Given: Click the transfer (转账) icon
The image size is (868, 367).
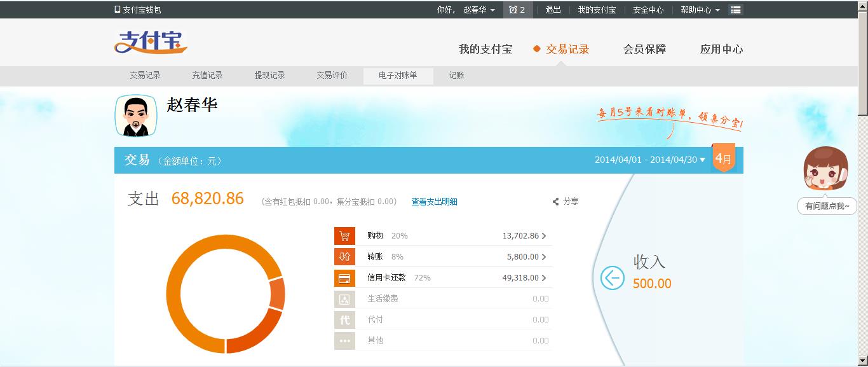Looking at the screenshot, I should pyautogui.click(x=344, y=257).
